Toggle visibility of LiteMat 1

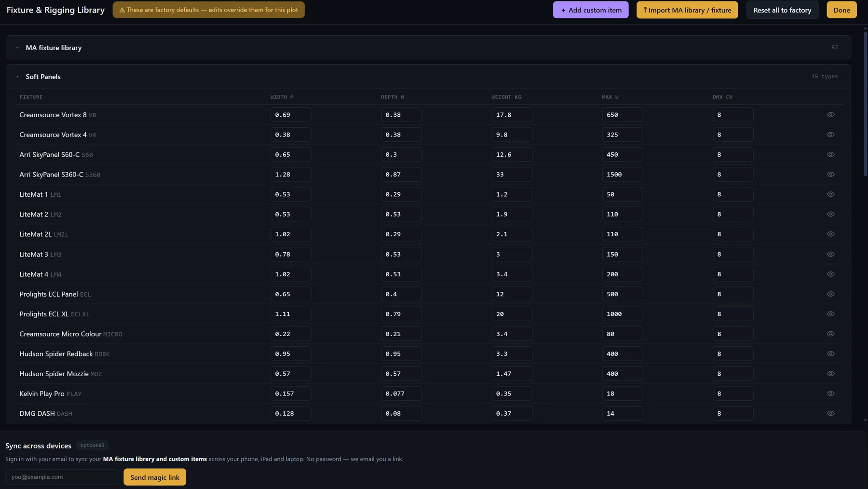pos(830,194)
